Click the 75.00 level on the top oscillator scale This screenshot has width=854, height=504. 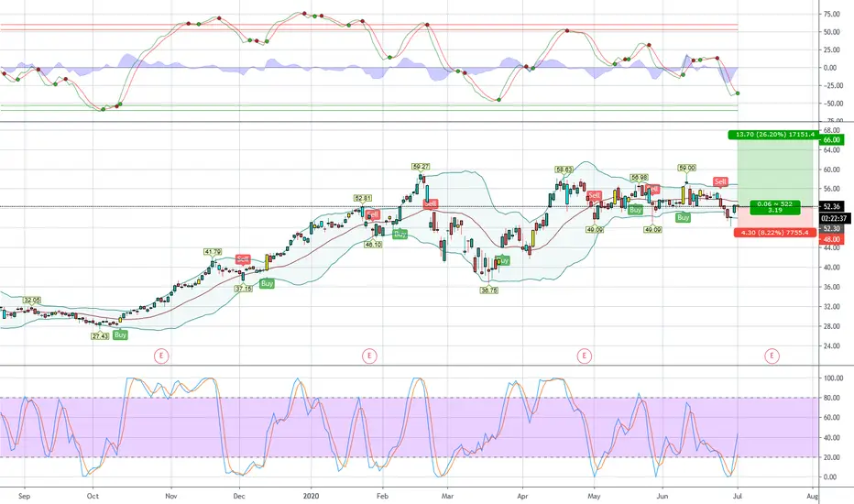coord(832,14)
